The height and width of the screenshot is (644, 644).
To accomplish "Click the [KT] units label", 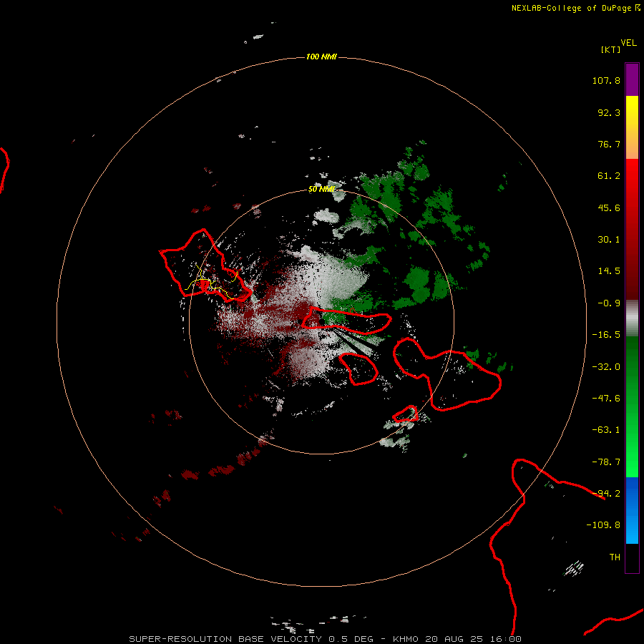I will 610,49.
